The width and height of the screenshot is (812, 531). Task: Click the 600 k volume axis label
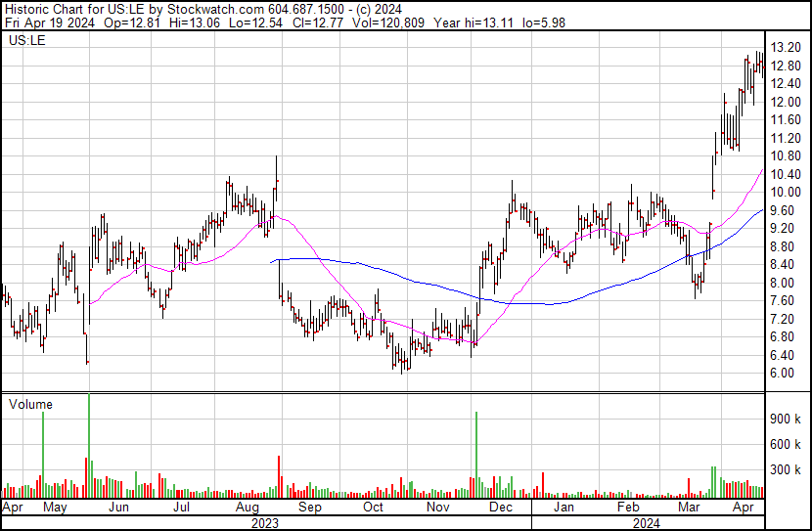tap(786, 444)
